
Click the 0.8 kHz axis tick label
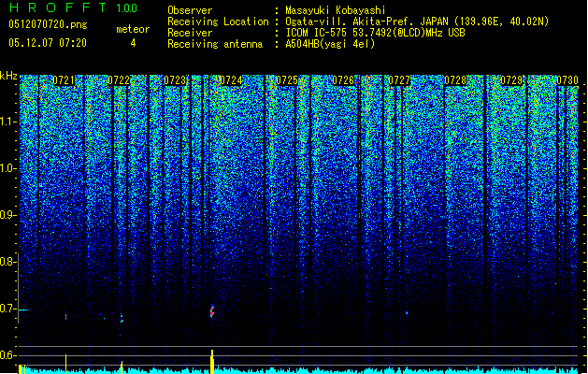coord(7,262)
